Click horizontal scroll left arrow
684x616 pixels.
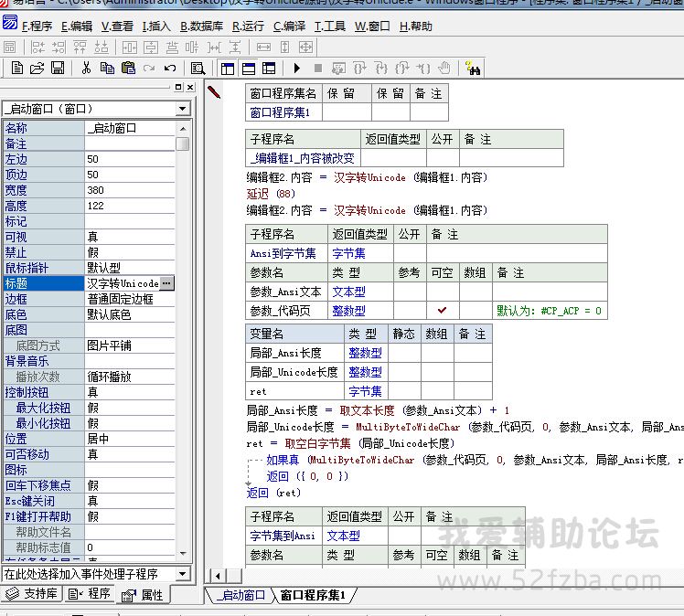click(218, 576)
